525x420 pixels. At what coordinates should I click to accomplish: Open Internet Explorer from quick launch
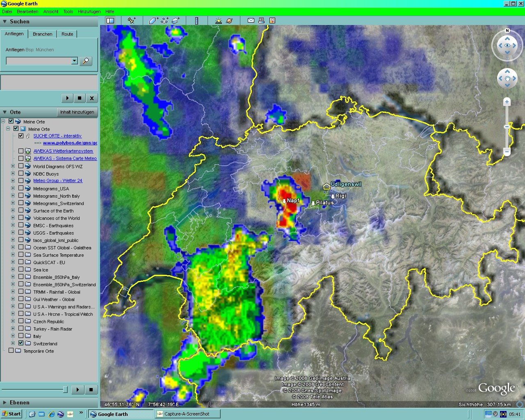click(51, 414)
